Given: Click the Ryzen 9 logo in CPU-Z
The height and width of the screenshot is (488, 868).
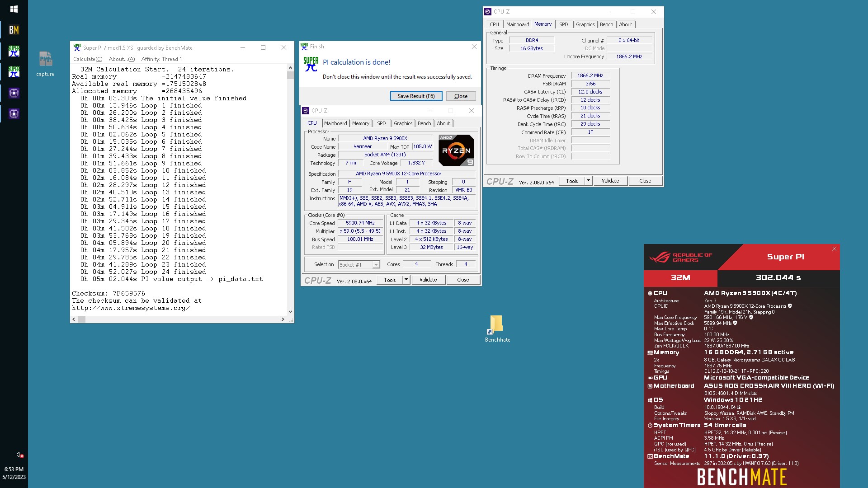Looking at the screenshot, I should (456, 150).
